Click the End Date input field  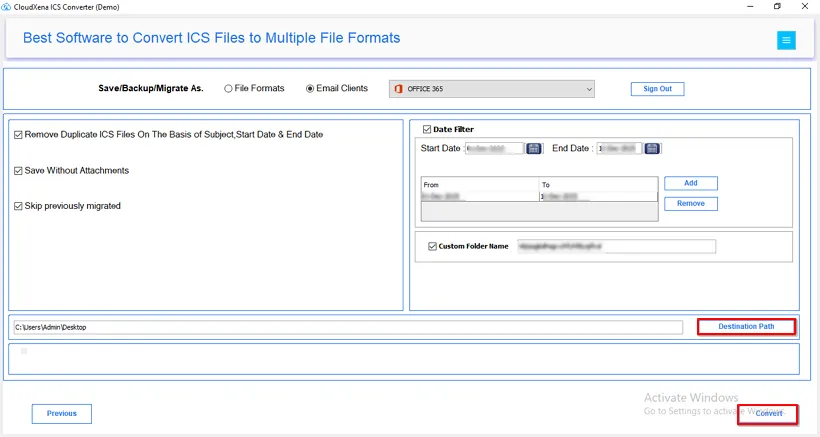point(619,149)
